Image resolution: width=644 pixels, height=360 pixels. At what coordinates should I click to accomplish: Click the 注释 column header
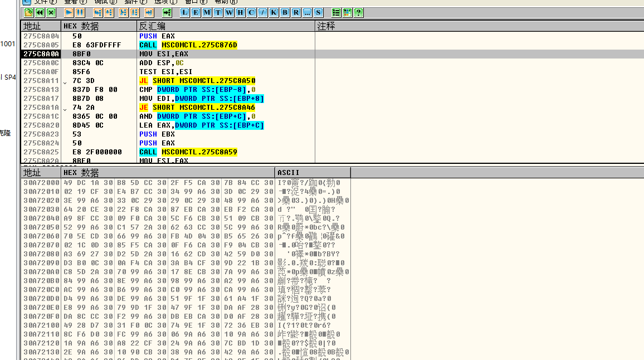479,26
